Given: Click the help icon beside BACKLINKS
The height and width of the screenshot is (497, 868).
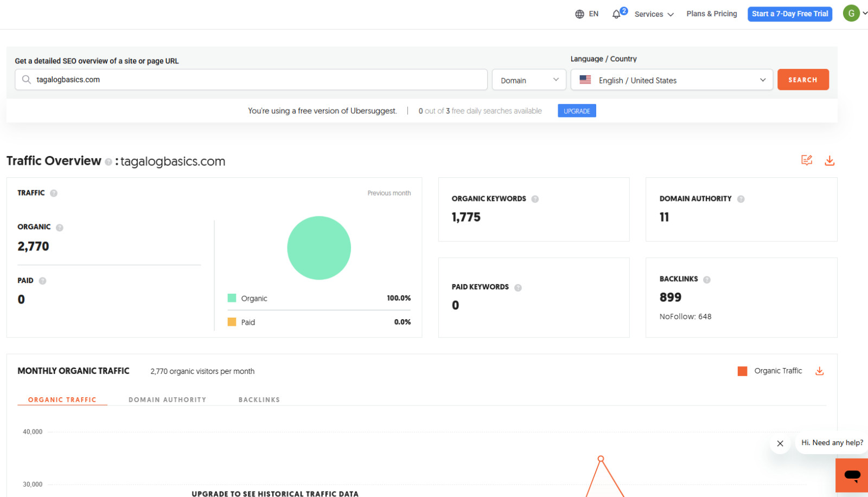Looking at the screenshot, I should pyautogui.click(x=707, y=280).
